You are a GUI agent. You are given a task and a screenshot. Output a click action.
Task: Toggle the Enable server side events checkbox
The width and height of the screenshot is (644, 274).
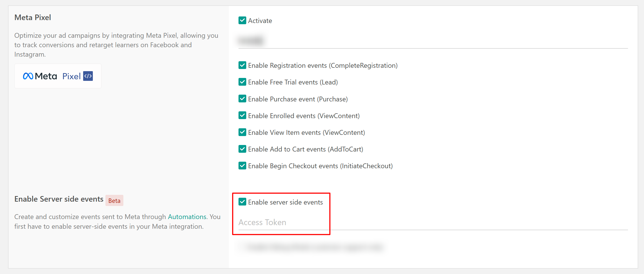point(242,202)
